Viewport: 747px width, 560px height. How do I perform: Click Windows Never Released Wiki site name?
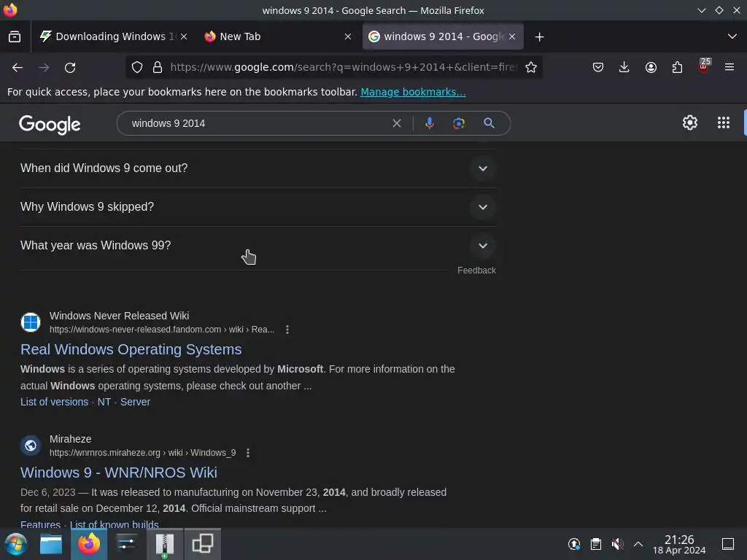[x=119, y=316]
